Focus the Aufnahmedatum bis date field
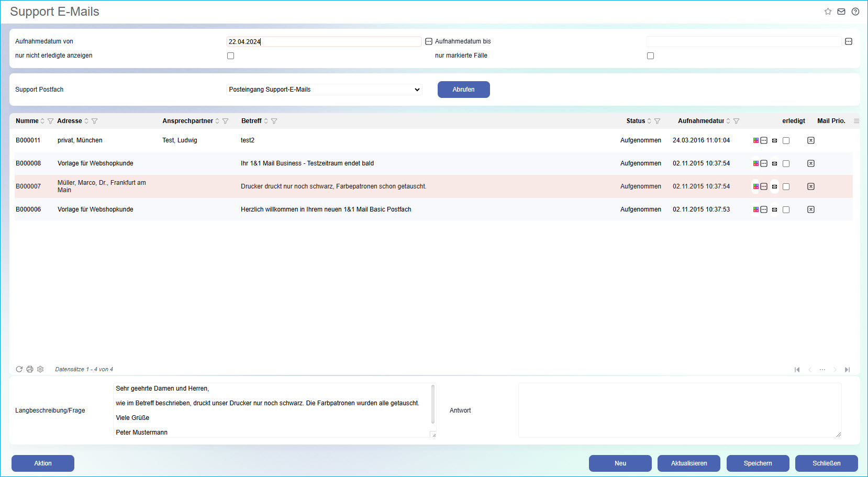The width and height of the screenshot is (868, 477). (x=744, y=42)
